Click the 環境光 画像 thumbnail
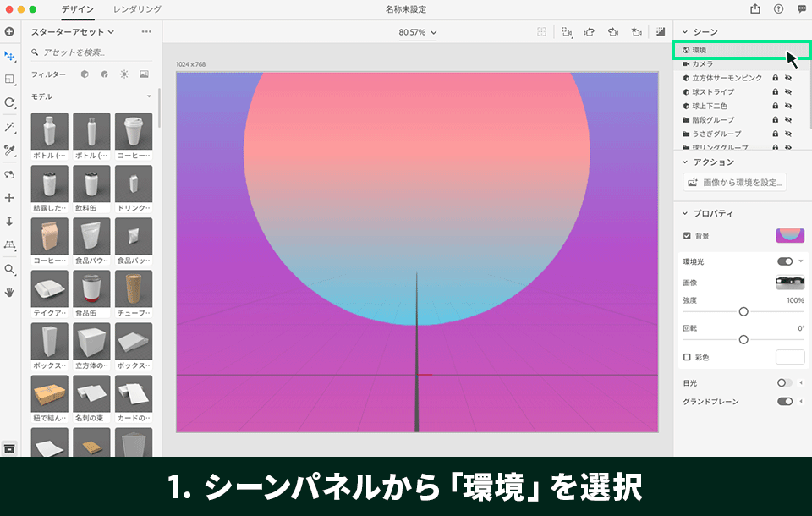This screenshot has width=812, height=516. (790, 283)
